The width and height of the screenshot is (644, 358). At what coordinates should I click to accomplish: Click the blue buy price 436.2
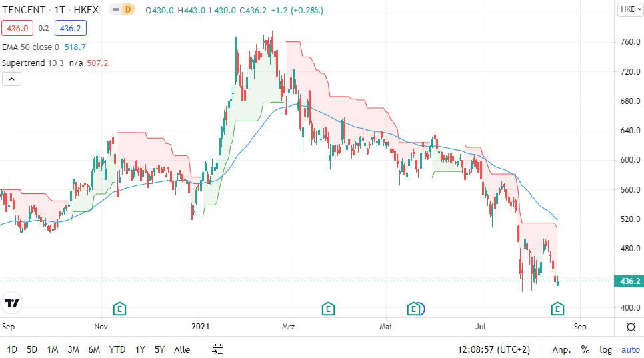(70, 28)
